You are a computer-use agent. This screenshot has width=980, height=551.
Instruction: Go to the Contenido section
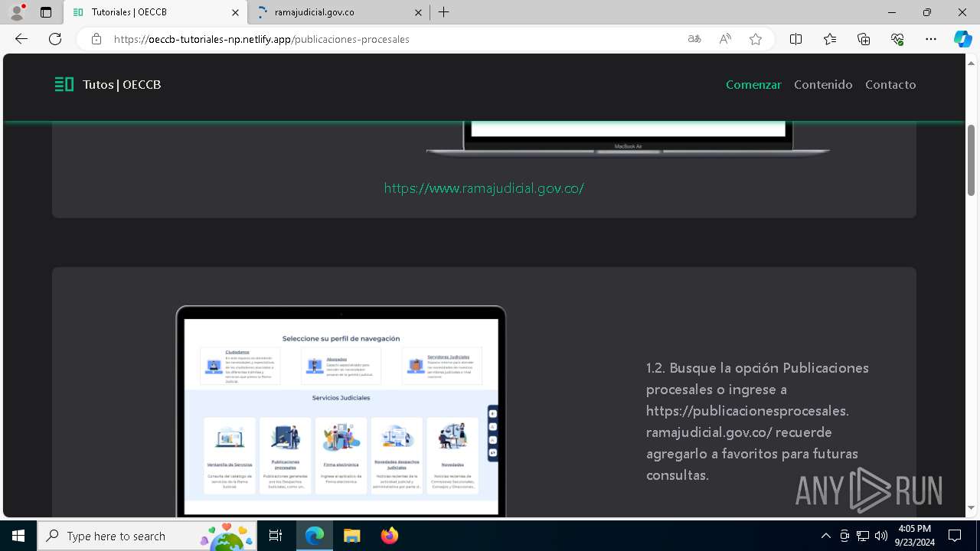823,85
